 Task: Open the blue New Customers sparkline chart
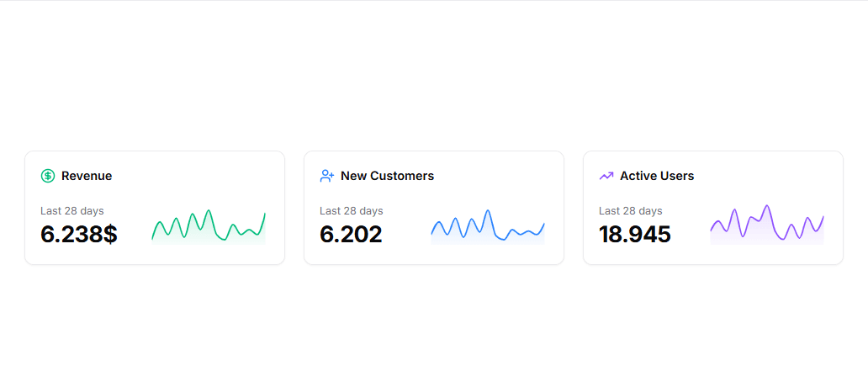tap(488, 226)
